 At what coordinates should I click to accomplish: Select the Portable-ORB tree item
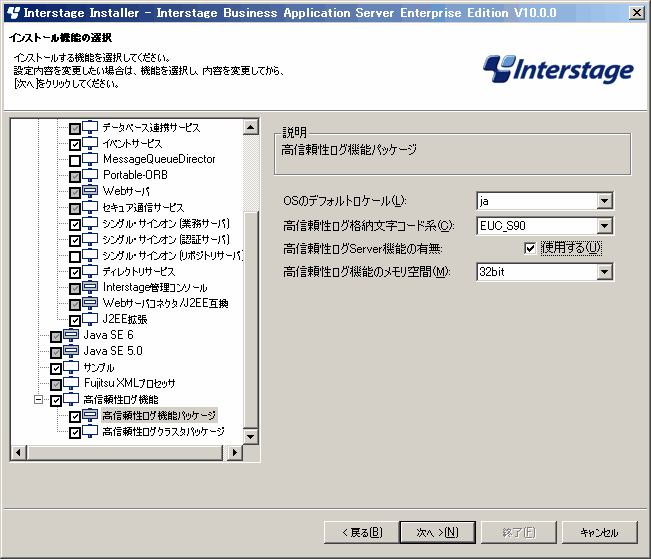(135, 175)
